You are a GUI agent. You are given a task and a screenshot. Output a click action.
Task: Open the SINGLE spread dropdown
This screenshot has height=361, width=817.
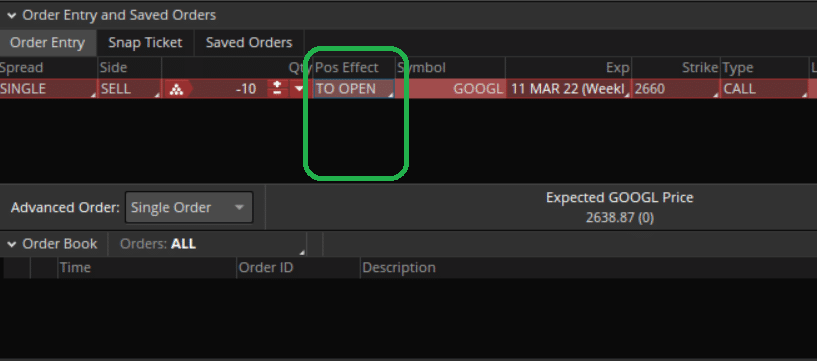48,89
